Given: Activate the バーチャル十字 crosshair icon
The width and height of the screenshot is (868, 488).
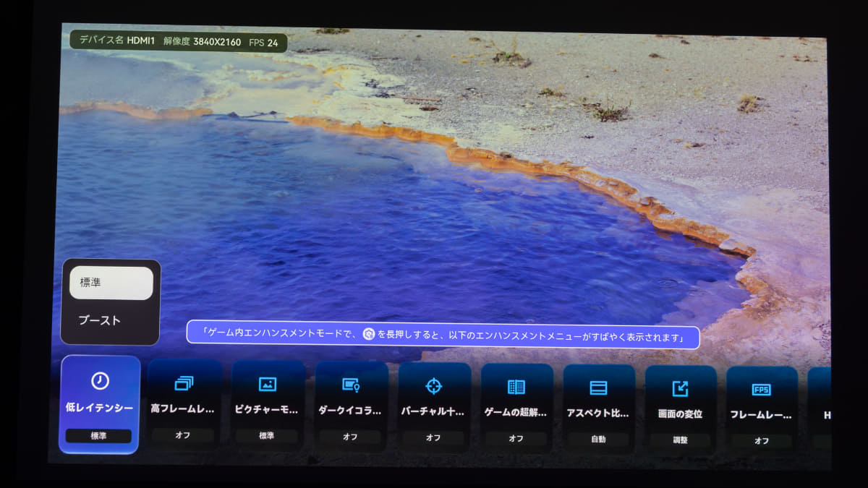Looking at the screenshot, I should tap(433, 386).
